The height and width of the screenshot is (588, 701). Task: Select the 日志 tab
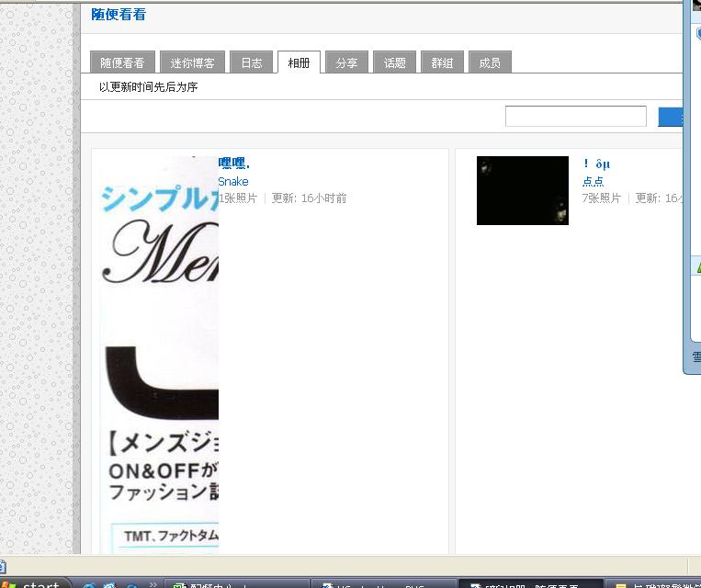click(251, 62)
